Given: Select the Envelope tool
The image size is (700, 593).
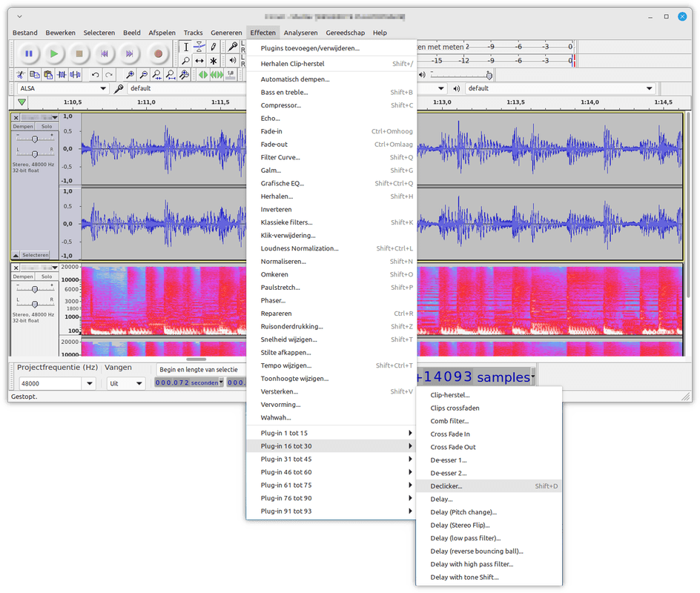Looking at the screenshot, I should tap(199, 47).
